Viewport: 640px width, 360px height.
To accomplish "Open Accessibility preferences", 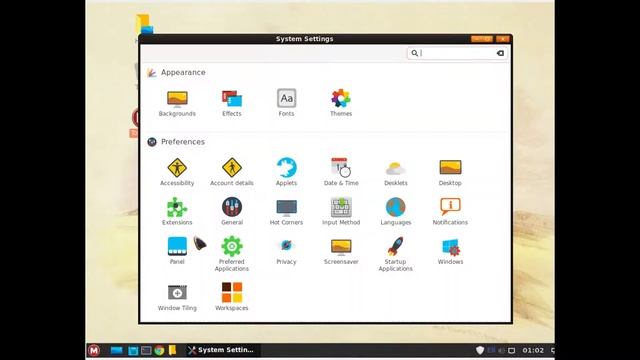I will coord(177,172).
